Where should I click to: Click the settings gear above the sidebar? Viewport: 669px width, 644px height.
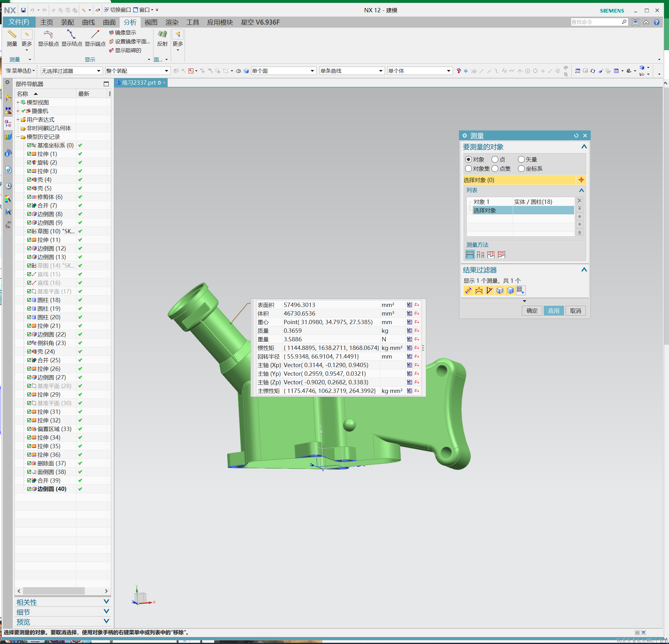click(x=7, y=83)
